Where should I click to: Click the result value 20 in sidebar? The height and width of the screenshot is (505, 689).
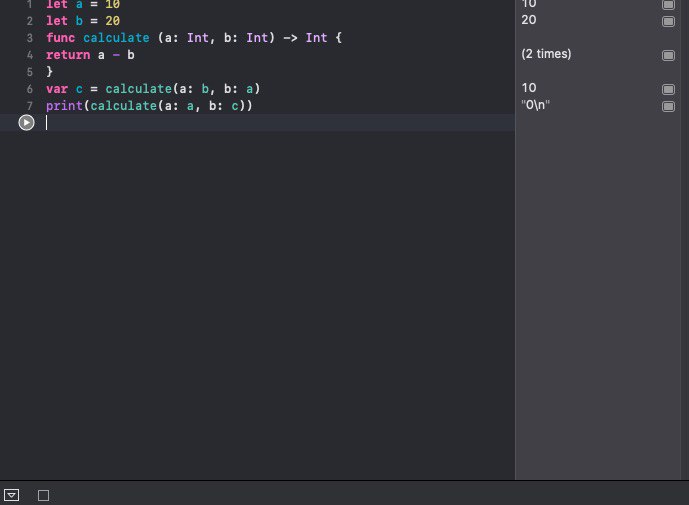pyautogui.click(x=529, y=20)
